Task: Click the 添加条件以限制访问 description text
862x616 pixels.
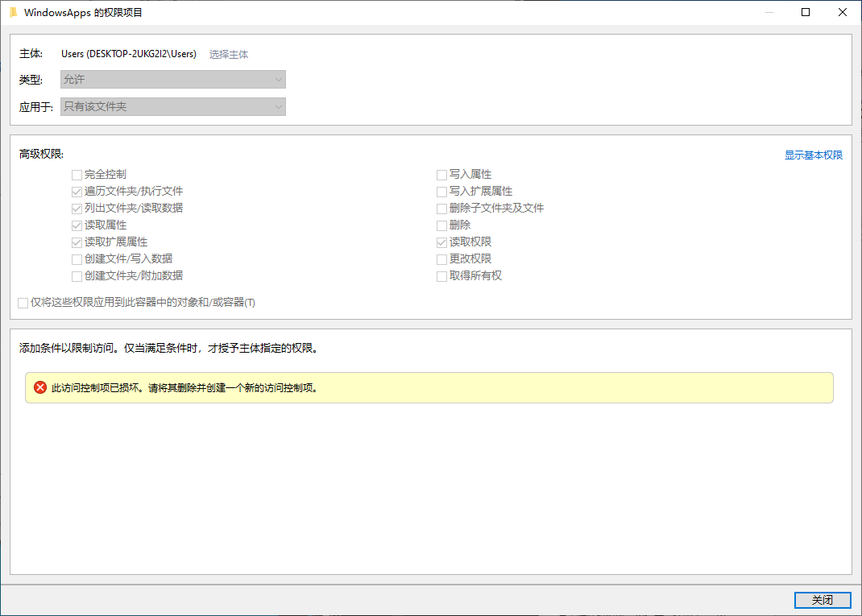Action: coord(168,348)
